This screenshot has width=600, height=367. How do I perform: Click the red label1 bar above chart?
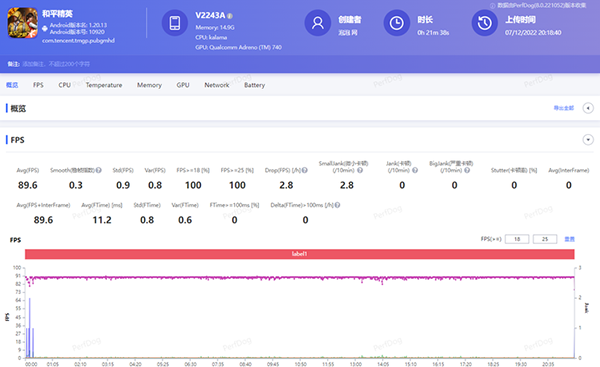(x=300, y=254)
